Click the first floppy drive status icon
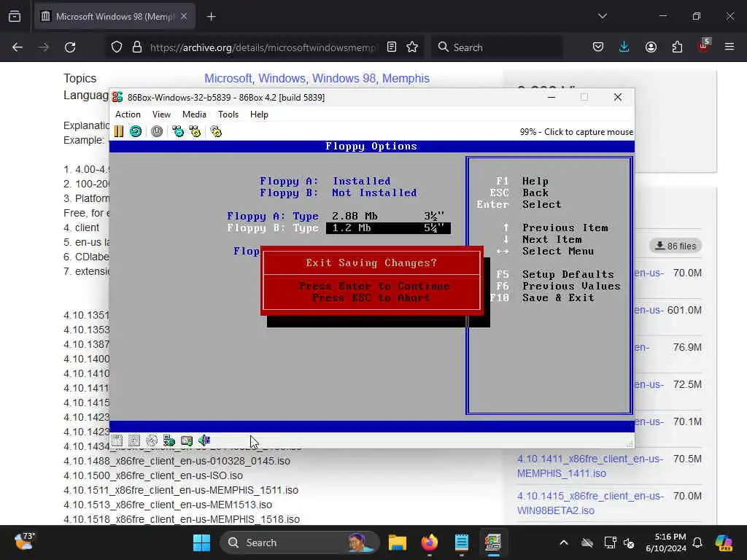Image resolution: width=747 pixels, height=560 pixels. (x=117, y=440)
